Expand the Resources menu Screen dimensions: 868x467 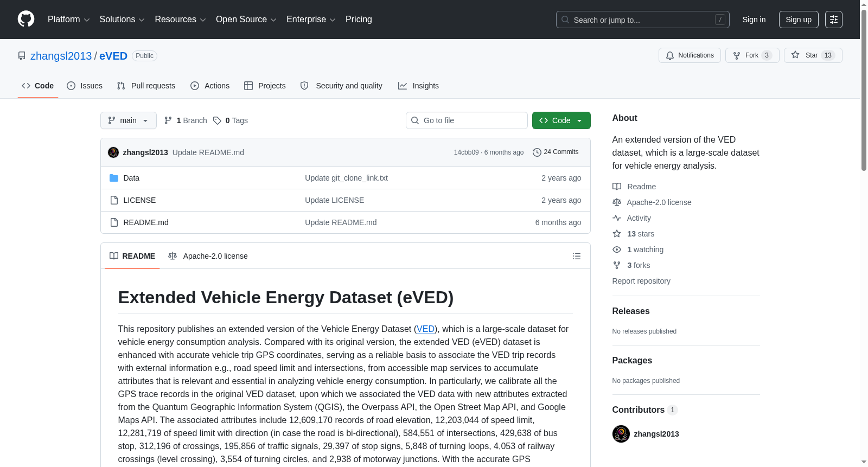tap(180, 20)
